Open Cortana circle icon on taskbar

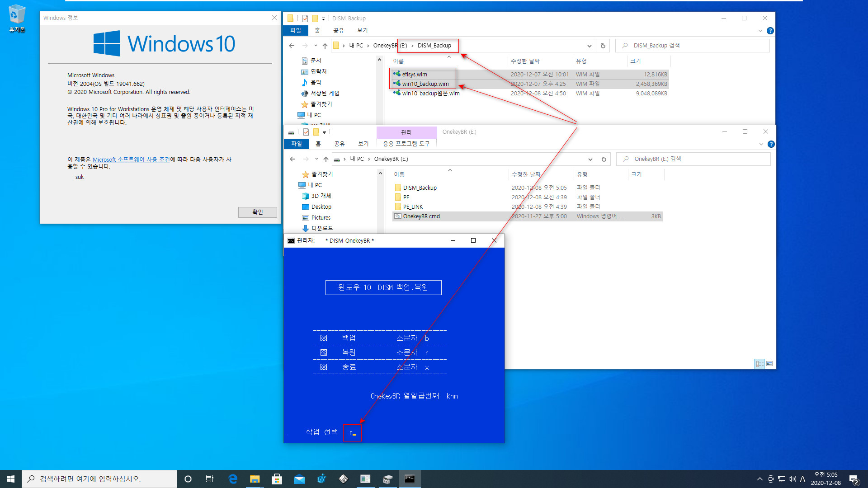pos(188,479)
